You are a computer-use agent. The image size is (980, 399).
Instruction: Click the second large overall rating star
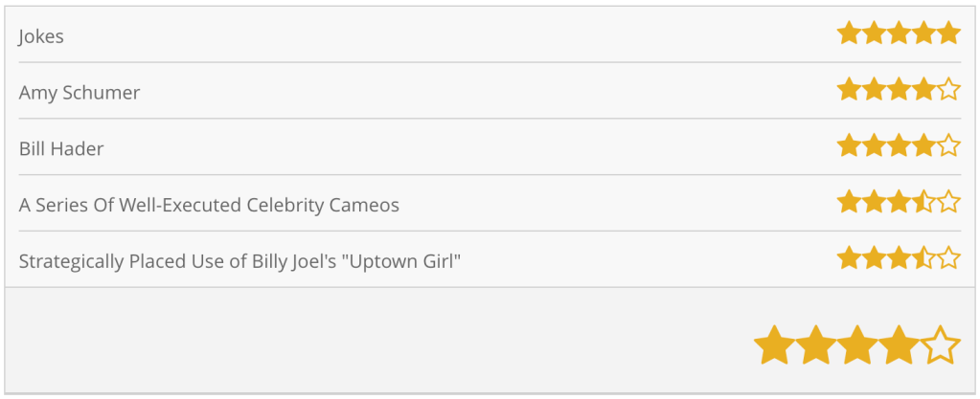pyautogui.click(x=816, y=345)
